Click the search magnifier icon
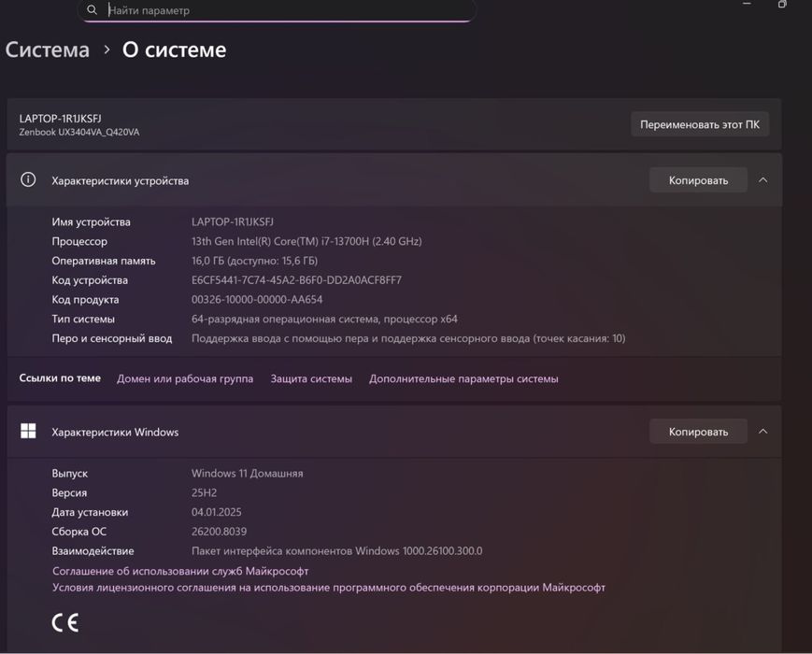Image resolution: width=812 pixels, height=654 pixels. (92, 10)
